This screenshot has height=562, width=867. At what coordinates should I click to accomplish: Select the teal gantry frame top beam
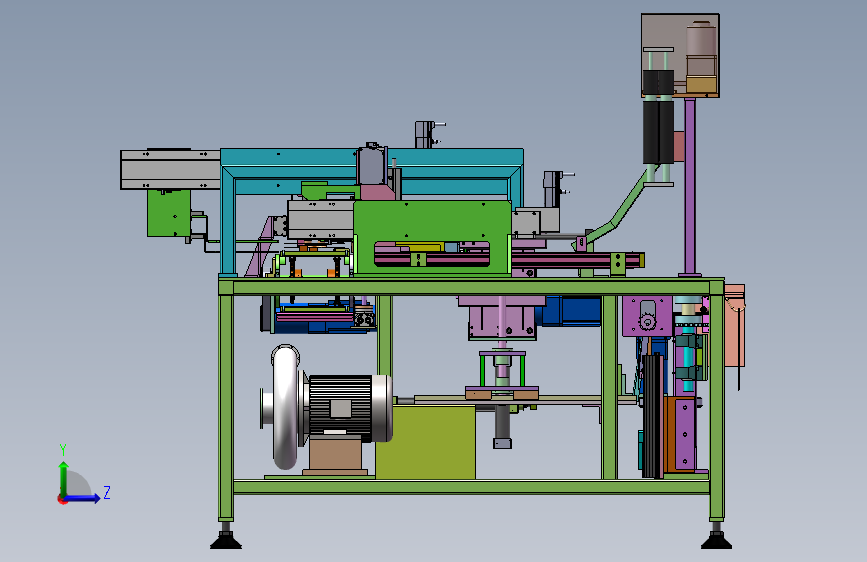pyautogui.click(x=372, y=157)
